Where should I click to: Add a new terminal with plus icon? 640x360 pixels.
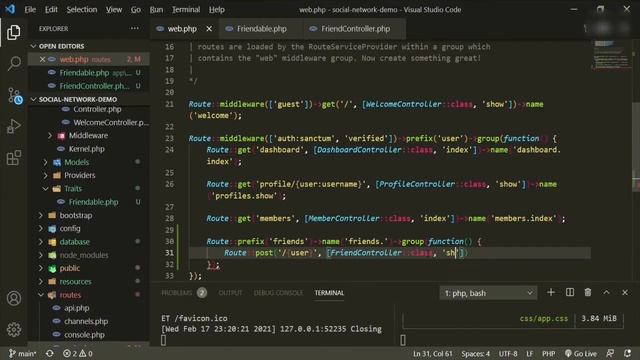pos(551,292)
